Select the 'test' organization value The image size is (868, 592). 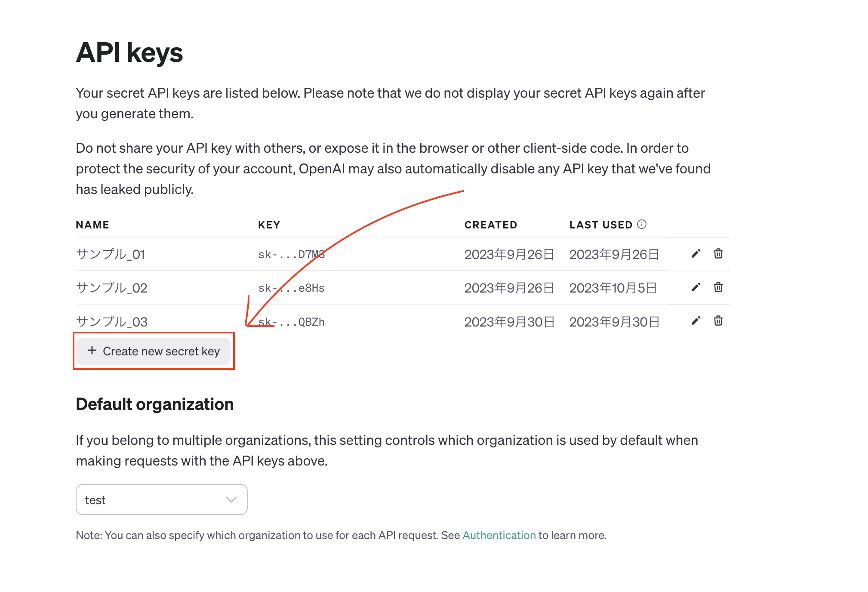point(95,500)
